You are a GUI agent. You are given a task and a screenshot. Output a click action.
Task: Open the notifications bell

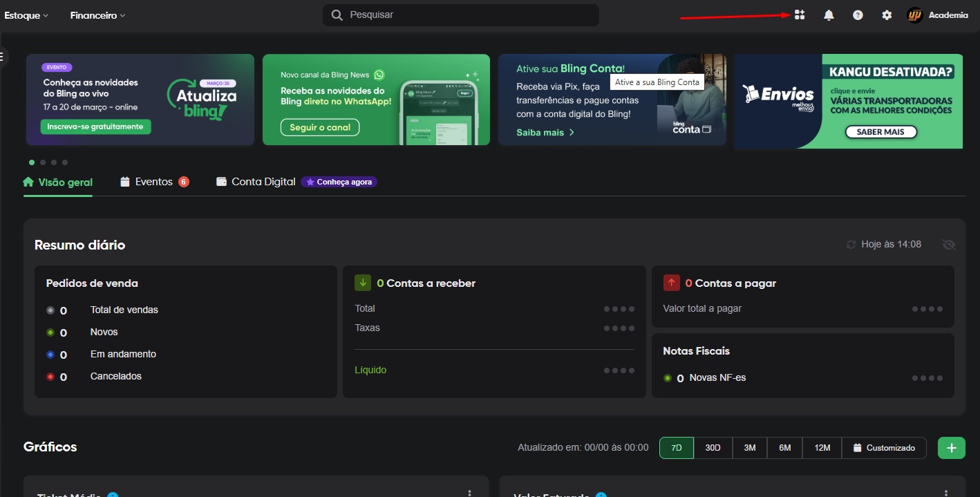click(829, 15)
